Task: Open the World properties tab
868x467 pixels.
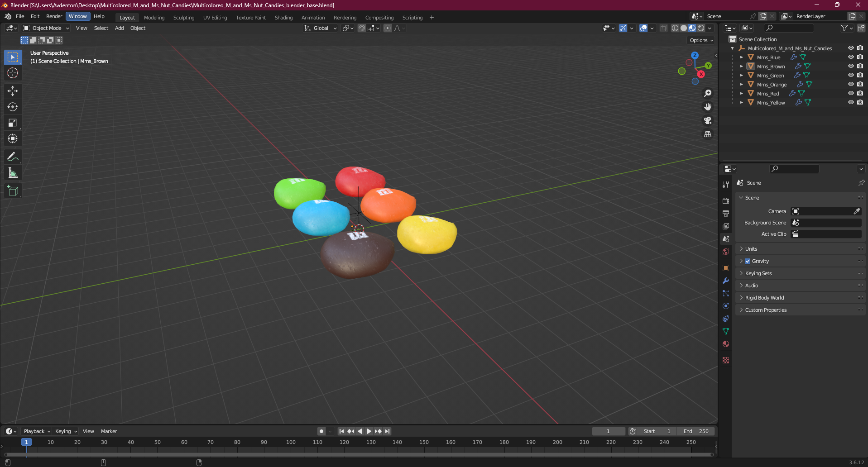Action: 726,252
